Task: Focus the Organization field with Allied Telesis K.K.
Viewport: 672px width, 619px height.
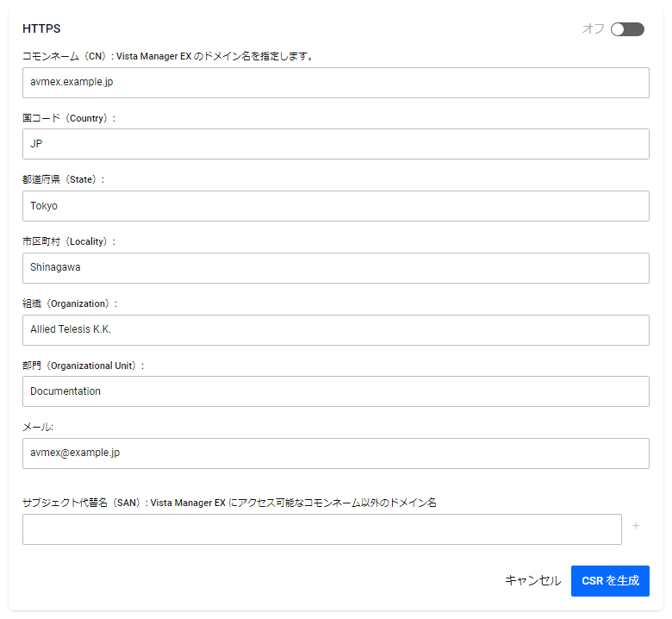Action: (x=335, y=329)
